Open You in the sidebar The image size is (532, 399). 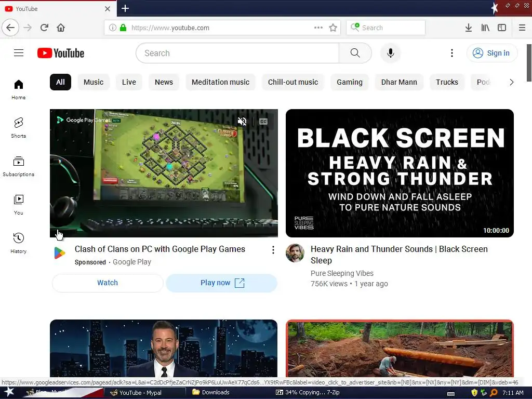point(18,205)
